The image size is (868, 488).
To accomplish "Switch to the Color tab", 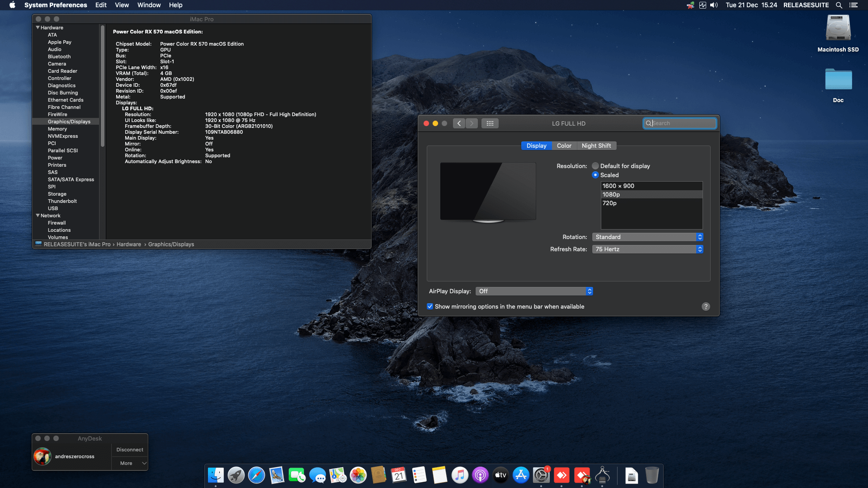I will coord(564,145).
